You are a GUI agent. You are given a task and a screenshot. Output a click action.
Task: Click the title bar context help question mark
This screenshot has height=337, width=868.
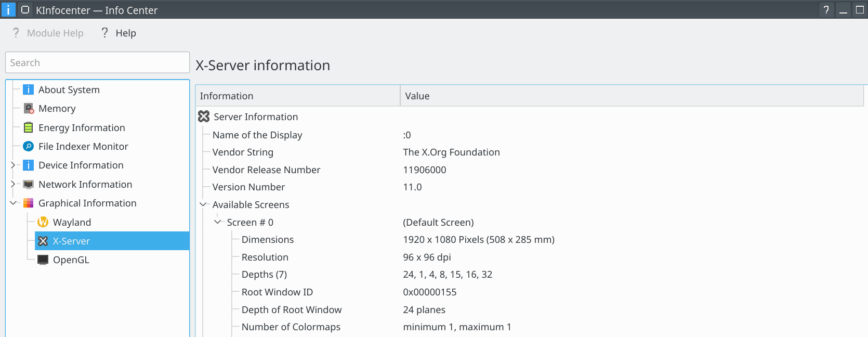[826, 9]
